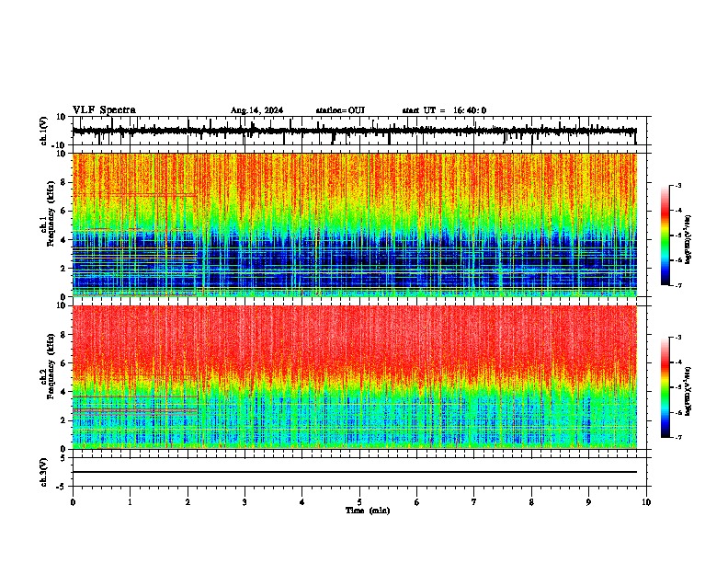This screenshot has height=563, width=728.
Task: Click time axis tick label "5"
Action: click(359, 502)
